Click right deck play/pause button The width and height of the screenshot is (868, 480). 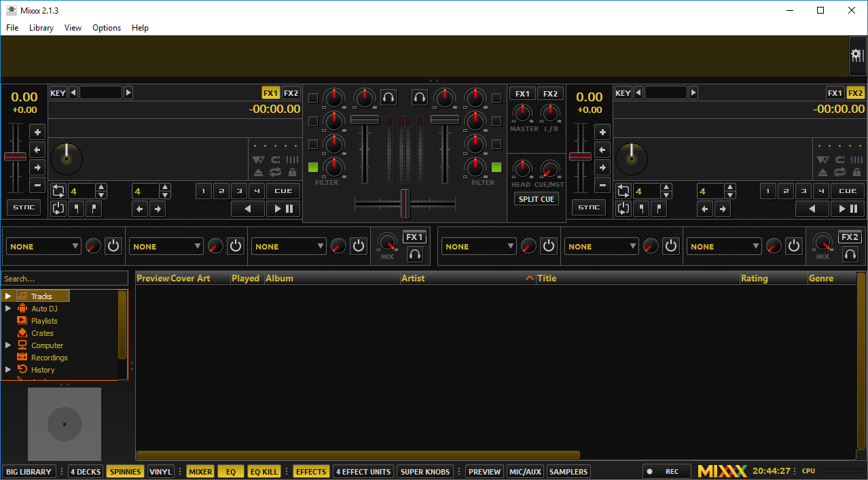pyautogui.click(x=848, y=209)
